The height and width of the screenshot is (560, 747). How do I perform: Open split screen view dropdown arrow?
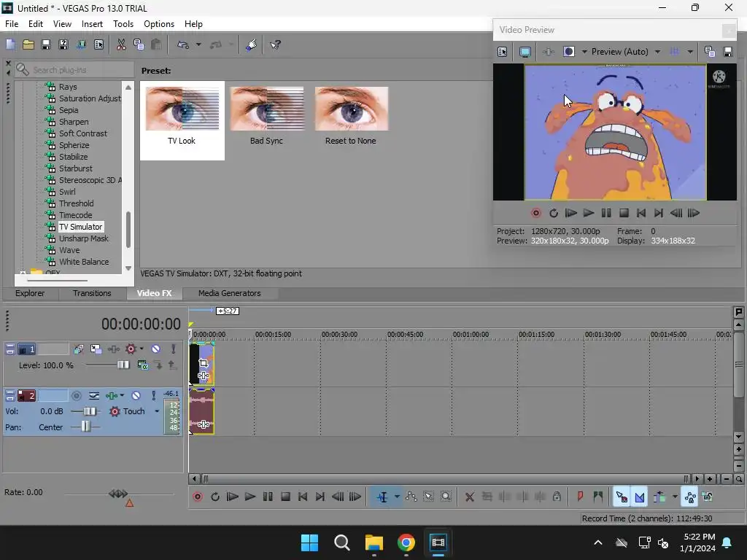point(584,52)
